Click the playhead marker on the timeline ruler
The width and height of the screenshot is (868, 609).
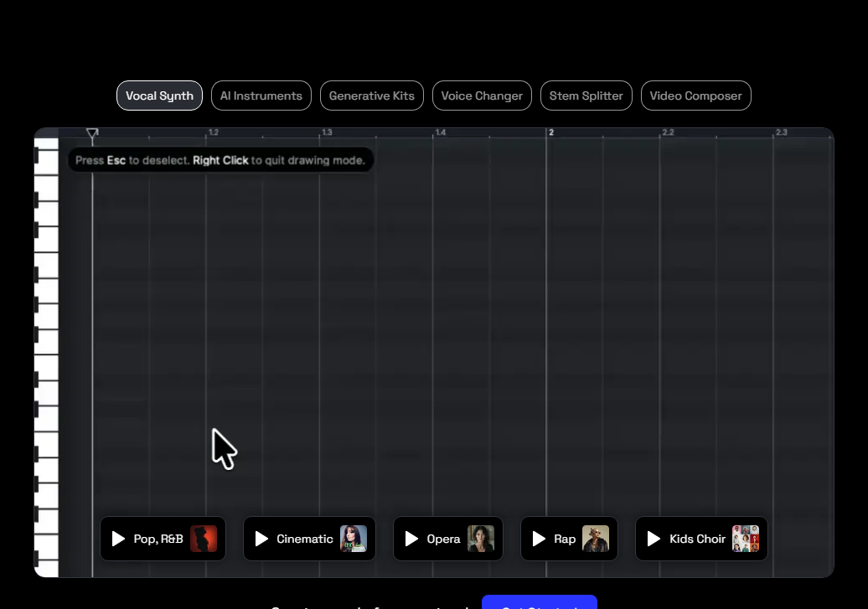tap(92, 133)
